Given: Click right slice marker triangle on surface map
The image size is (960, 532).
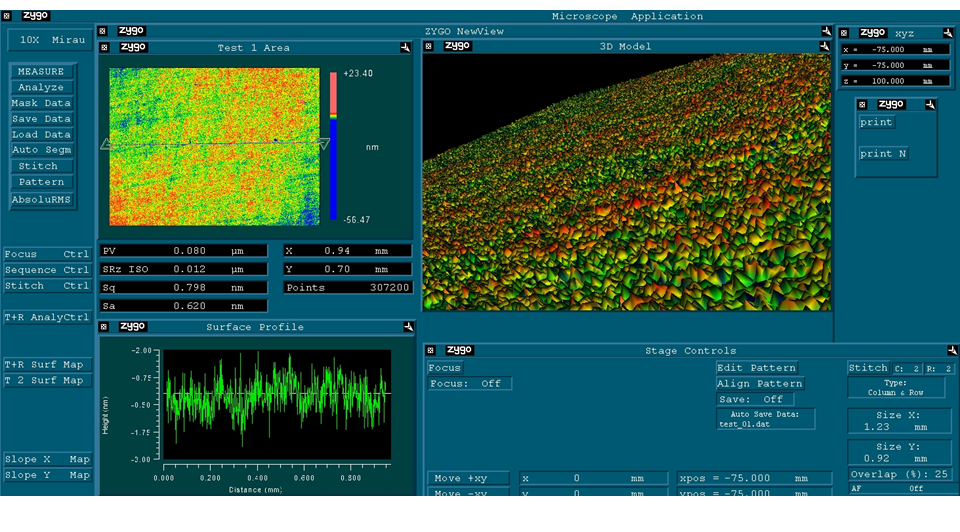Looking at the screenshot, I should click(x=324, y=143).
